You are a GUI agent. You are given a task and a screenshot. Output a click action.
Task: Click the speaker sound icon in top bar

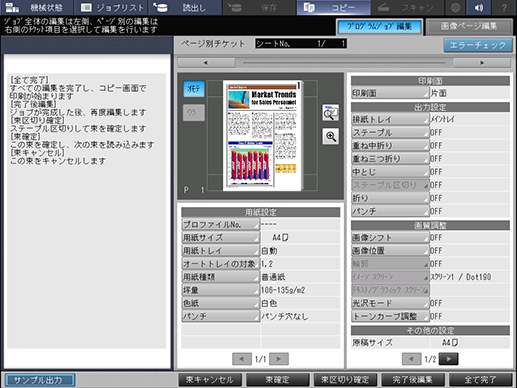tap(479, 7)
